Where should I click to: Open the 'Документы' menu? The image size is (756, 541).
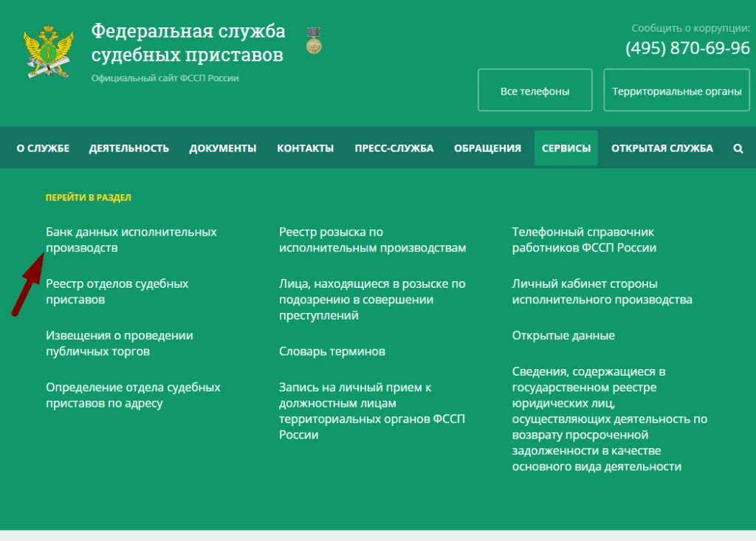[223, 148]
